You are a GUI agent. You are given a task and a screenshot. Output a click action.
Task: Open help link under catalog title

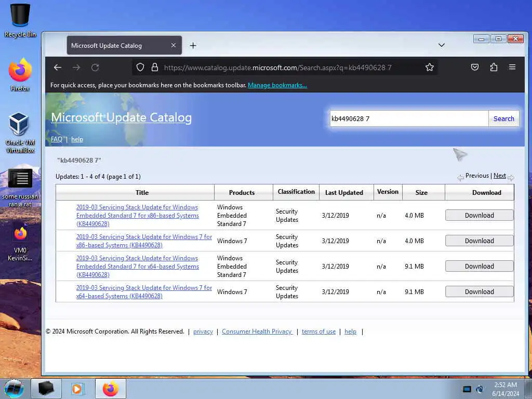77,139
